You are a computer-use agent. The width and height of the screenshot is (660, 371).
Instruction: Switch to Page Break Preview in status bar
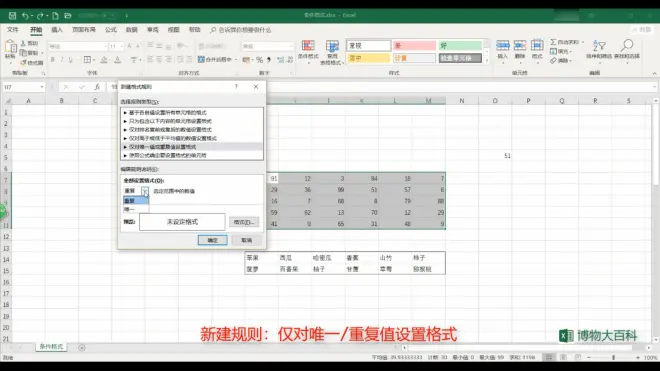578,358
